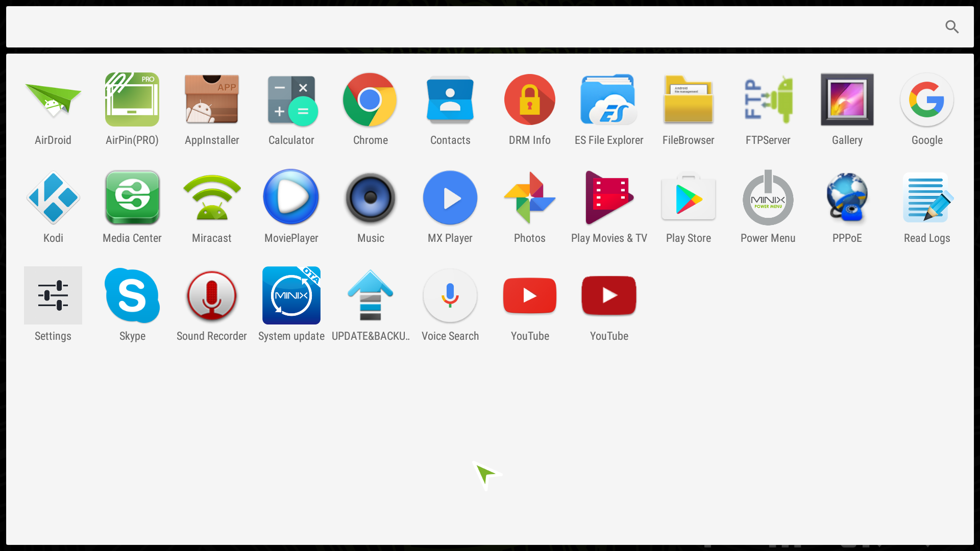Open the Chrome browser
Viewport: 980px width, 551px height.
(x=371, y=100)
